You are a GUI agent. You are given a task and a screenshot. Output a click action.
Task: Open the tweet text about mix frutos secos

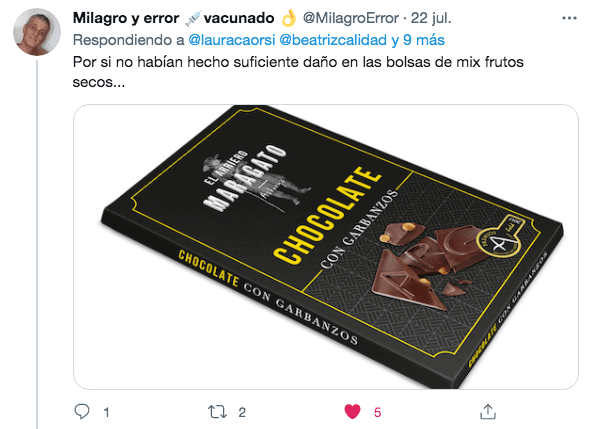298,72
